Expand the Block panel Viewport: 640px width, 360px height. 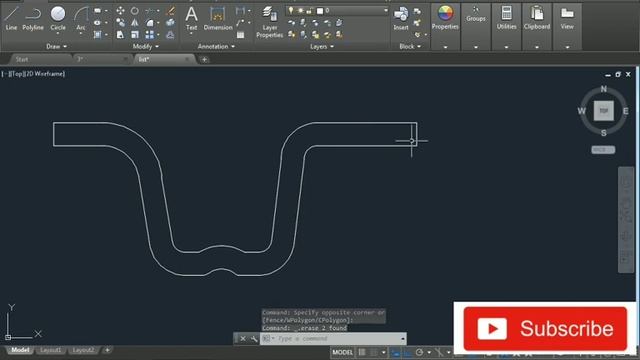[410, 47]
